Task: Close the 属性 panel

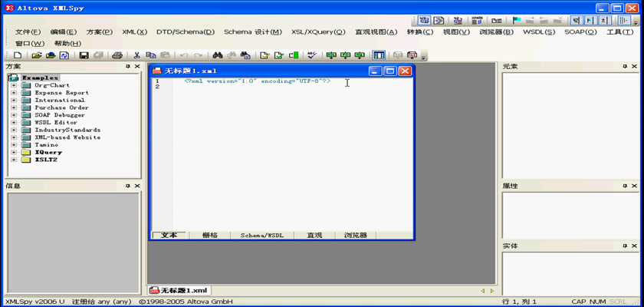Action: coord(634,186)
